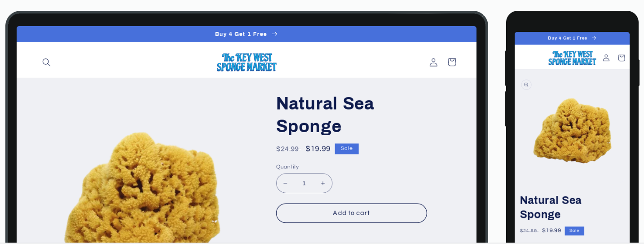The height and width of the screenshot is (248, 644).
Task: Click the Natural Sea Sponge title on desktop
Action: (x=325, y=115)
